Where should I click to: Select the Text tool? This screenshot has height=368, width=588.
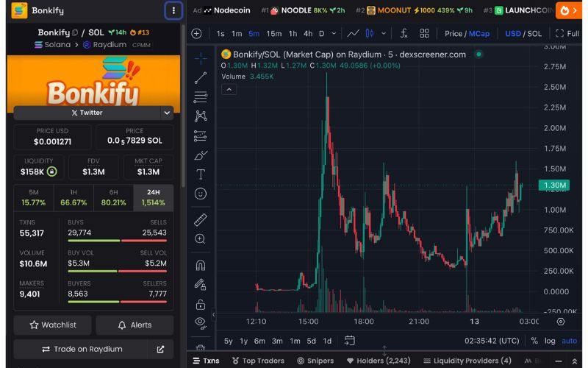pos(201,174)
